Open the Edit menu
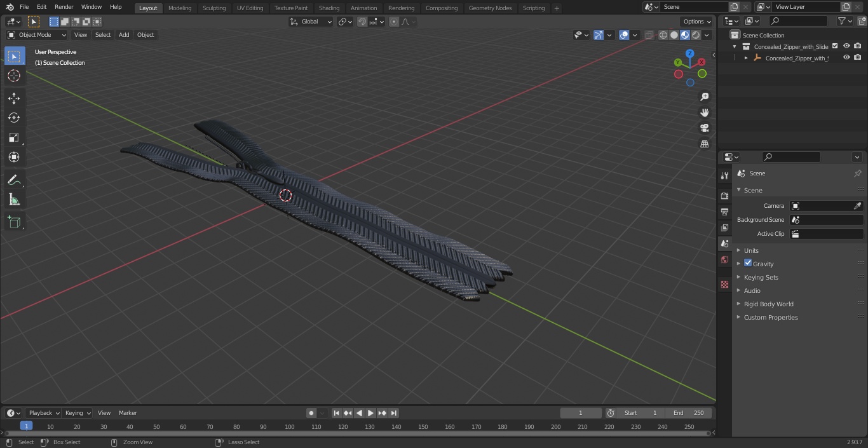Viewport: 868px width, 448px height. 42,7
